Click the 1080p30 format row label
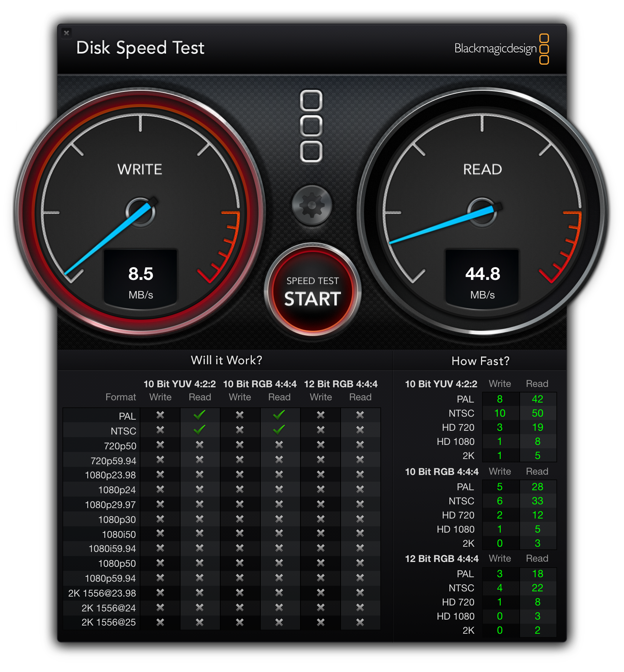This screenshot has width=624, height=672. (x=117, y=520)
